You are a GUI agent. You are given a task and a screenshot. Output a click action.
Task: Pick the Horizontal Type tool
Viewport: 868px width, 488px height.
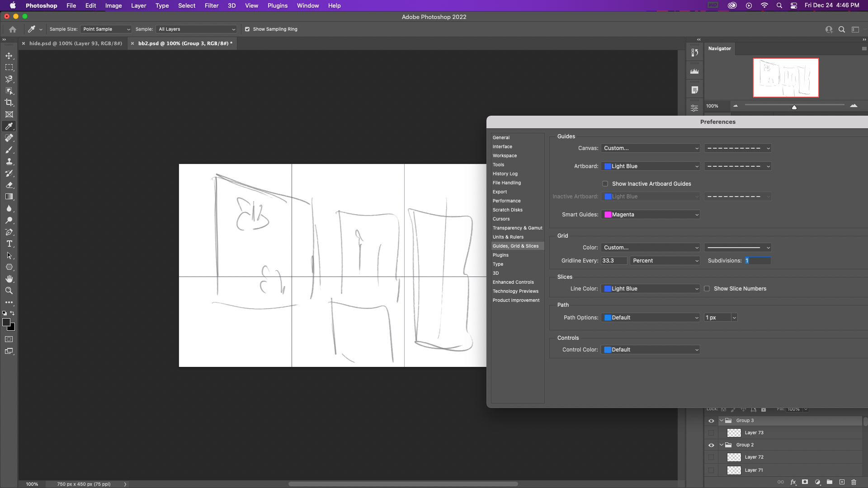click(9, 244)
